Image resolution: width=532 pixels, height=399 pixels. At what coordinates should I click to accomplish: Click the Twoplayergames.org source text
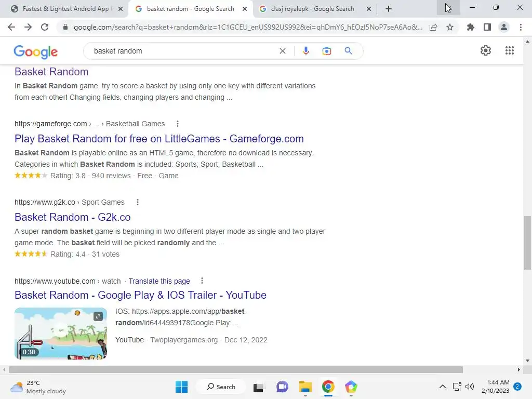(x=184, y=340)
